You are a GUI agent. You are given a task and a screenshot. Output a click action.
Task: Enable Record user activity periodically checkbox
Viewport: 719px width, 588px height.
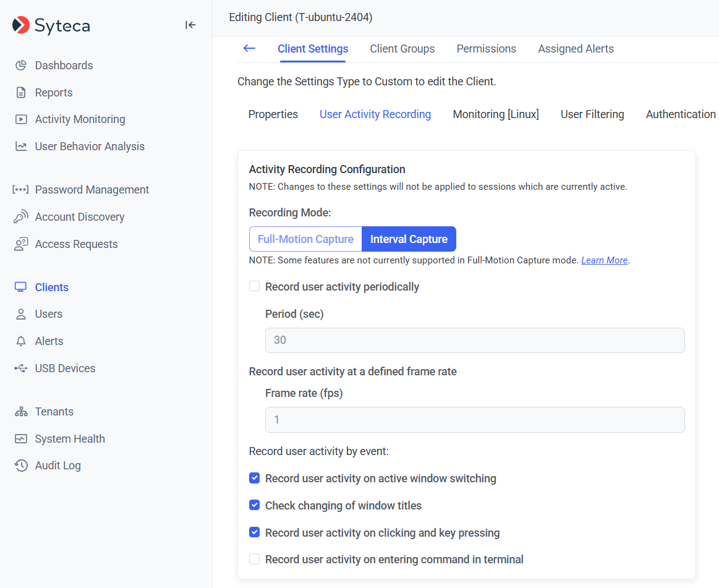point(254,286)
